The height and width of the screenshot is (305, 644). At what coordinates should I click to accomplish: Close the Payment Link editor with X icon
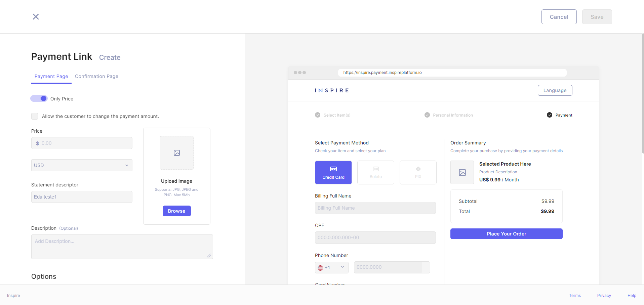(x=36, y=16)
